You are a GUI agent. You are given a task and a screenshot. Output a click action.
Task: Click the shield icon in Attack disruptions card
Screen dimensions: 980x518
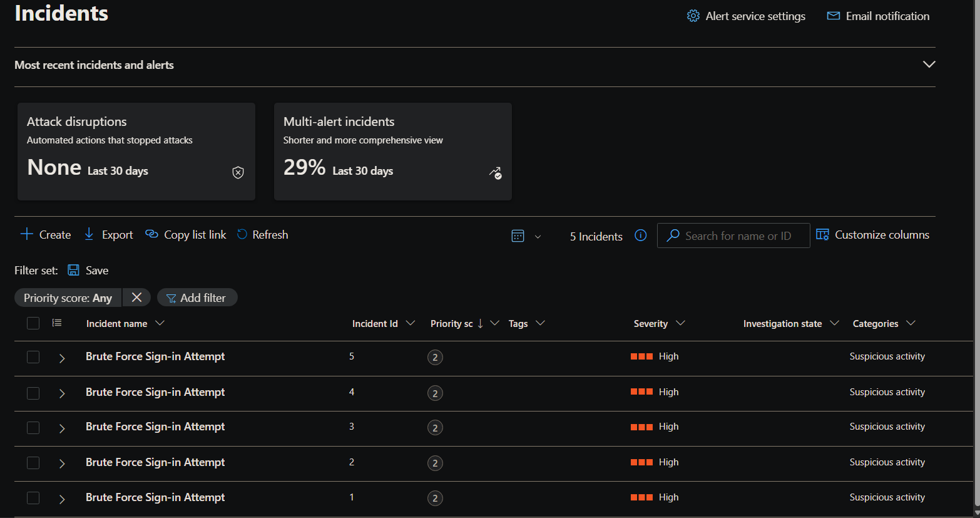[x=238, y=173]
